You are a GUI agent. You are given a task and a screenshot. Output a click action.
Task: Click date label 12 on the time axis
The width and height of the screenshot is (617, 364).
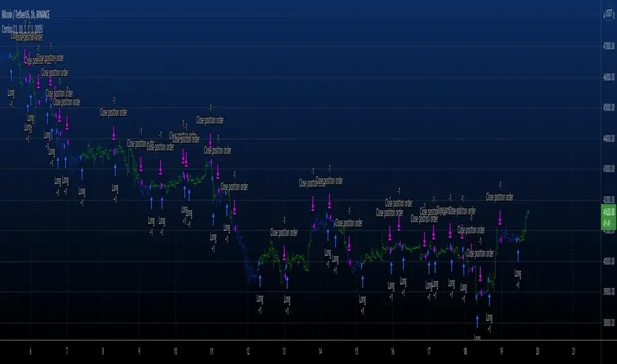248,351
